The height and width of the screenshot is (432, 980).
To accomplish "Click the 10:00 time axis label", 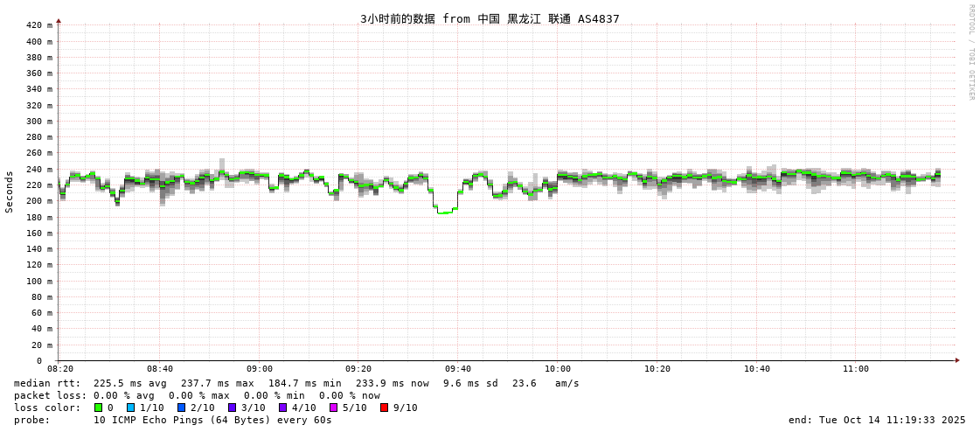I will pos(558,369).
